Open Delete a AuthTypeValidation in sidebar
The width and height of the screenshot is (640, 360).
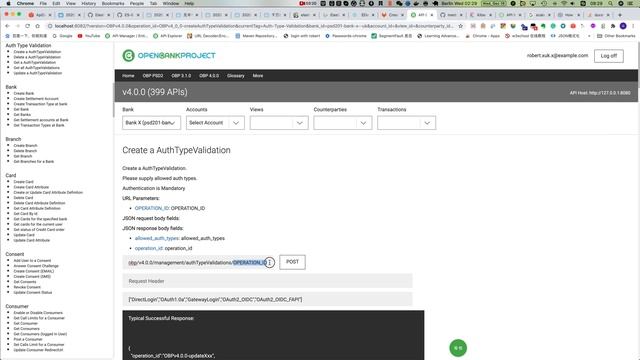[x=37, y=57]
